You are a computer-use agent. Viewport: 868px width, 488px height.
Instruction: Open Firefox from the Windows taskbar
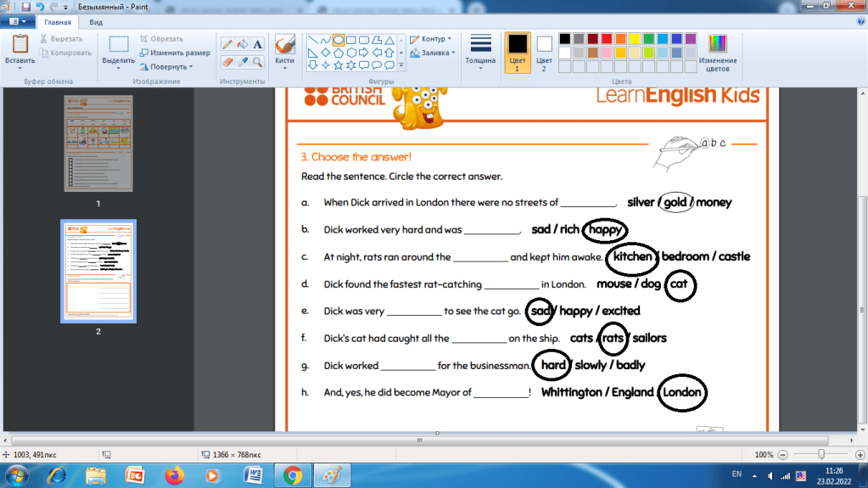click(174, 475)
